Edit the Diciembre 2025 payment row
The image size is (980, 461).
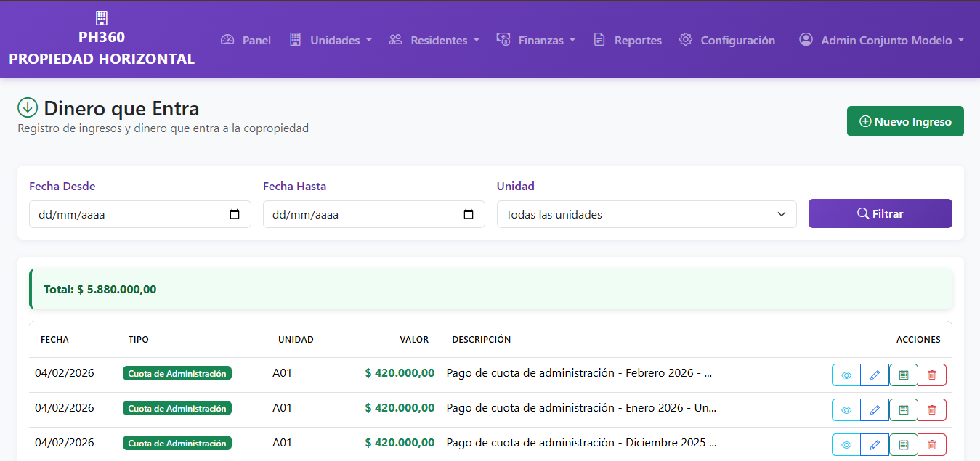click(x=875, y=445)
